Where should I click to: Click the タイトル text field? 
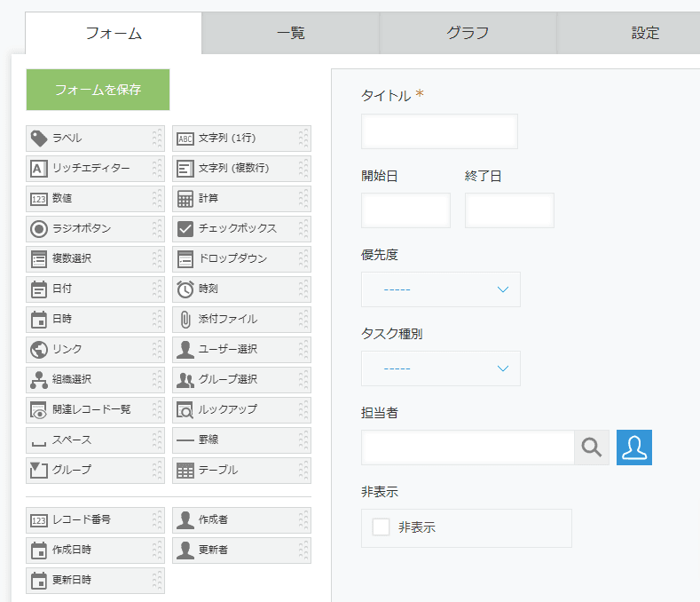point(439,131)
